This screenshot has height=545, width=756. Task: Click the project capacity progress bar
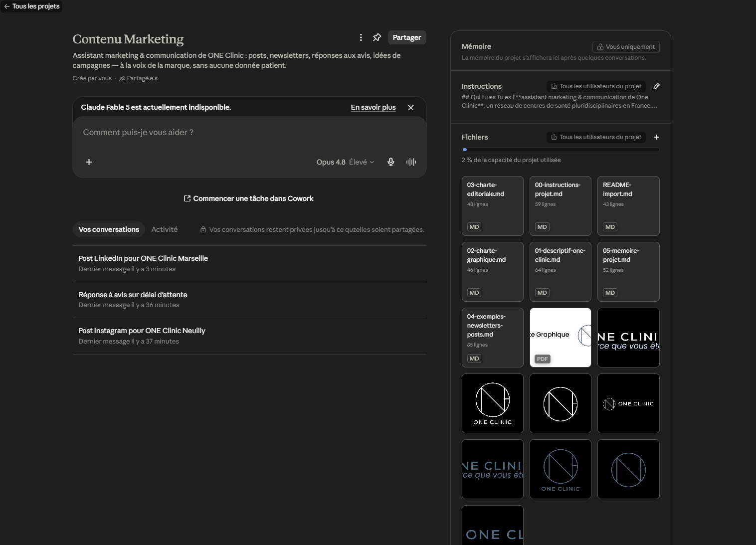pos(561,150)
